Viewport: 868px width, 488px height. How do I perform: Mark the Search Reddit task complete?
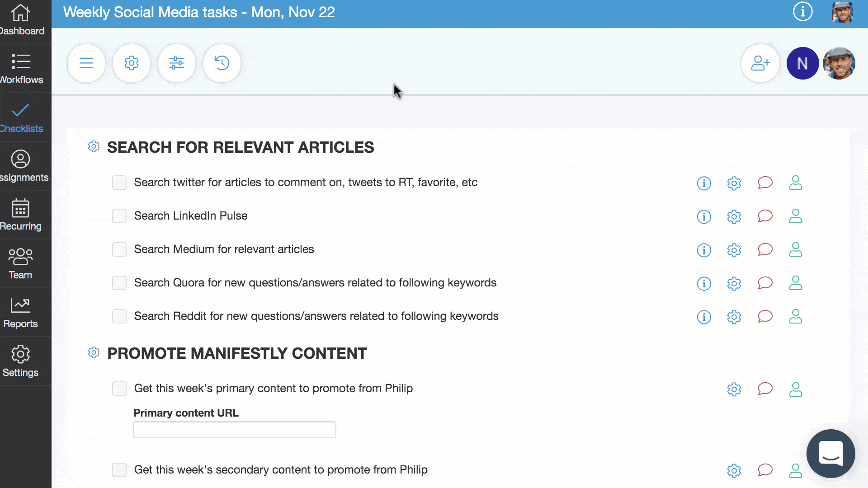119,316
